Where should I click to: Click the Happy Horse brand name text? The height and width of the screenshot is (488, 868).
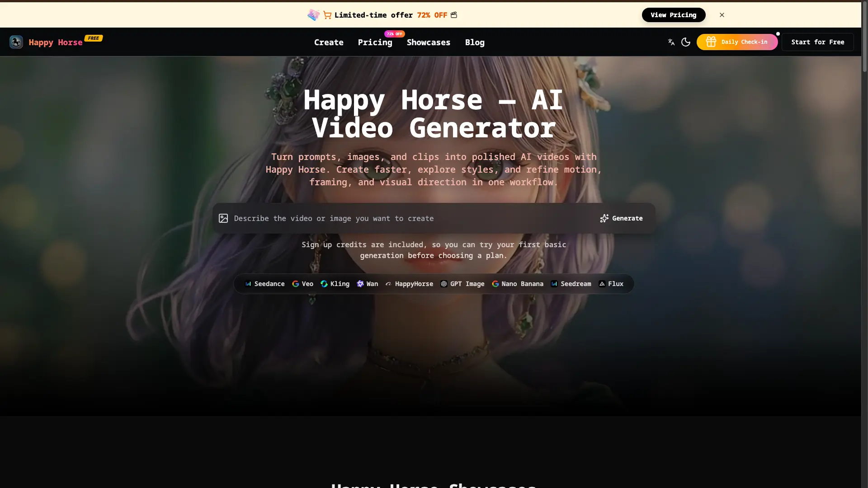point(56,42)
